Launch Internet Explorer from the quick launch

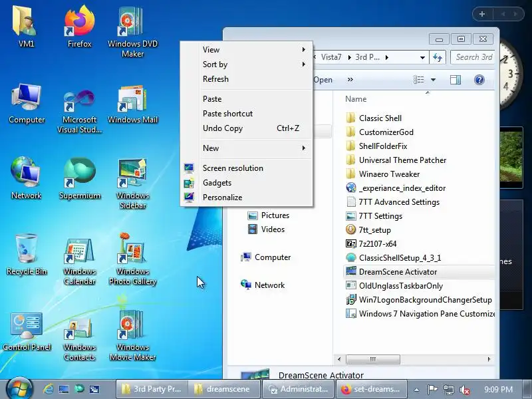[x=48, y=389]
